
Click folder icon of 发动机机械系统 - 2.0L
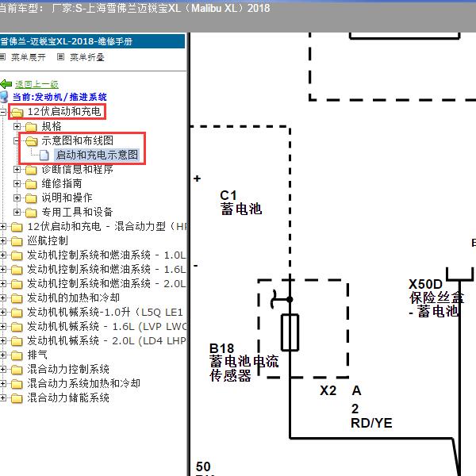tap(17, 341)
